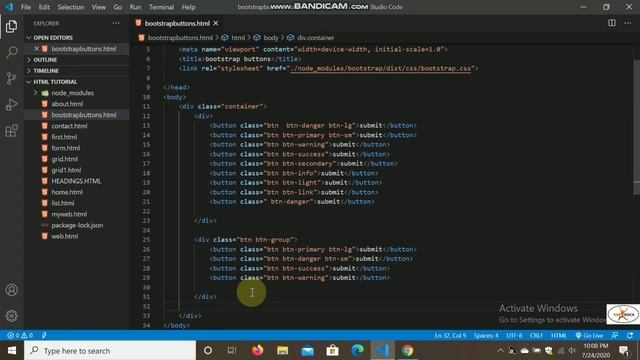
Task: Open package-lock.json in the explorer
Action: pos(78,225)
